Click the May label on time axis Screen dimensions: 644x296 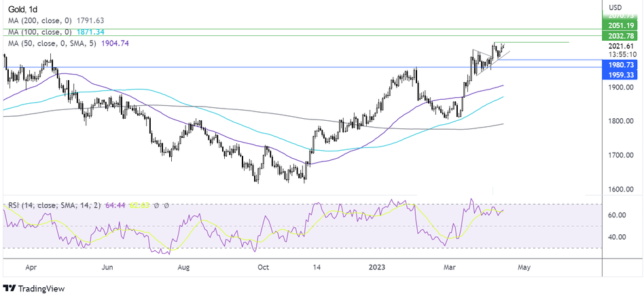click(524, 267)
